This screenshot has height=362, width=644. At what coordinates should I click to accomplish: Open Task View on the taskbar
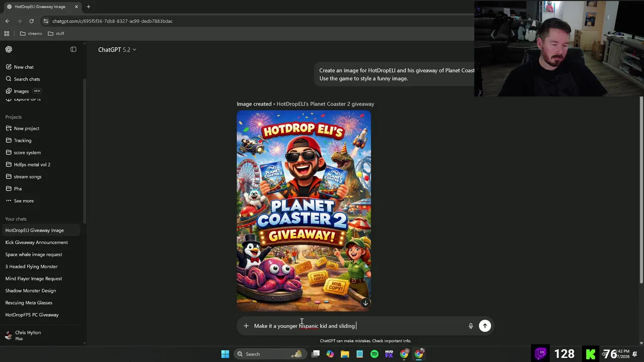(x=315, y=354)
